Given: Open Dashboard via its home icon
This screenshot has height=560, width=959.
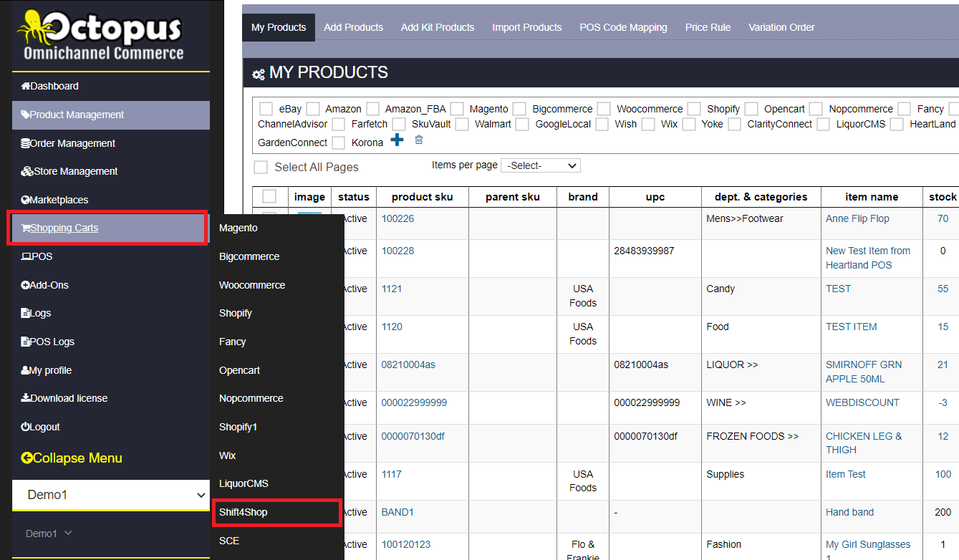Looking at the screenshot, I should click(26, 87).
